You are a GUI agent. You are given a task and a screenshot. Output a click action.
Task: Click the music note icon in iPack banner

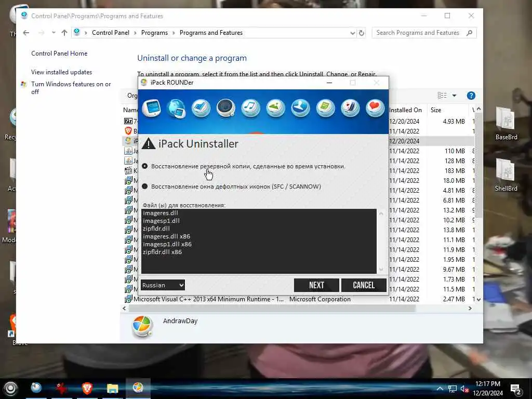click(251, 109)
